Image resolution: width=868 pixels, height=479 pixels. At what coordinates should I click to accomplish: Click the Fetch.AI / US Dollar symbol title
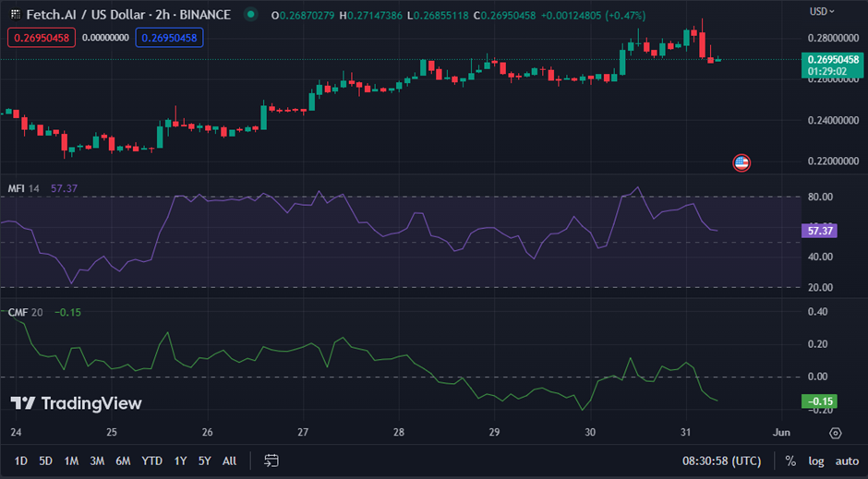pyautogui.click(x=128, y=15)
